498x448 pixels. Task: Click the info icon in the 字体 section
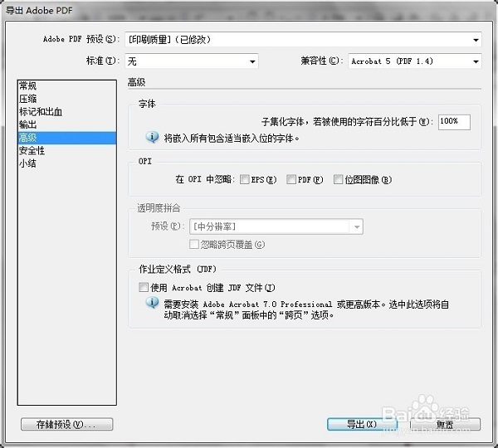click(152, 138)
